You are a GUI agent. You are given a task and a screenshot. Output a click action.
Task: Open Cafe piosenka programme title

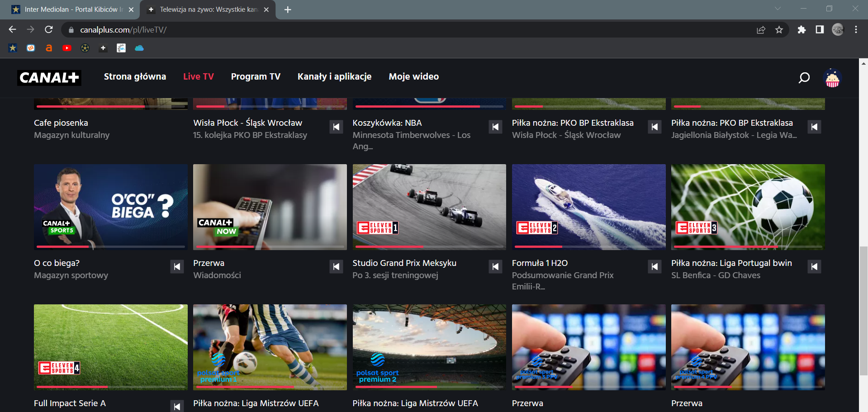(x=61, y=123)
